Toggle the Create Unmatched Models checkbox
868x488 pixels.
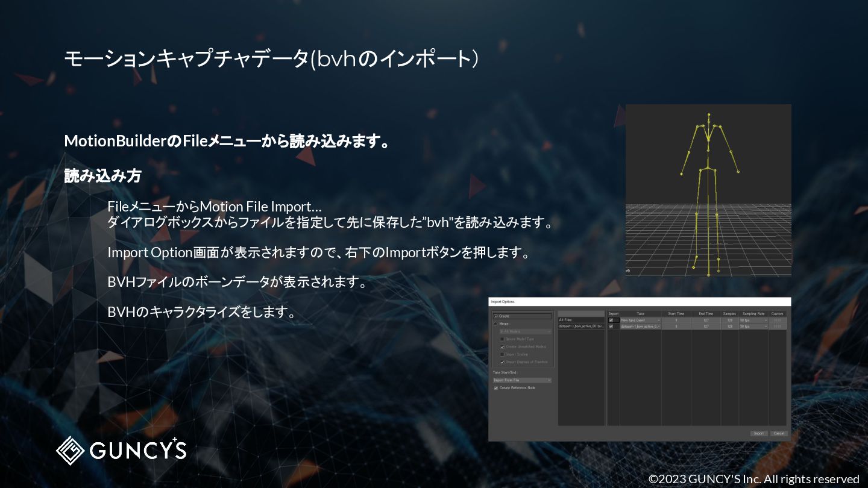click(x=502, y=347)
